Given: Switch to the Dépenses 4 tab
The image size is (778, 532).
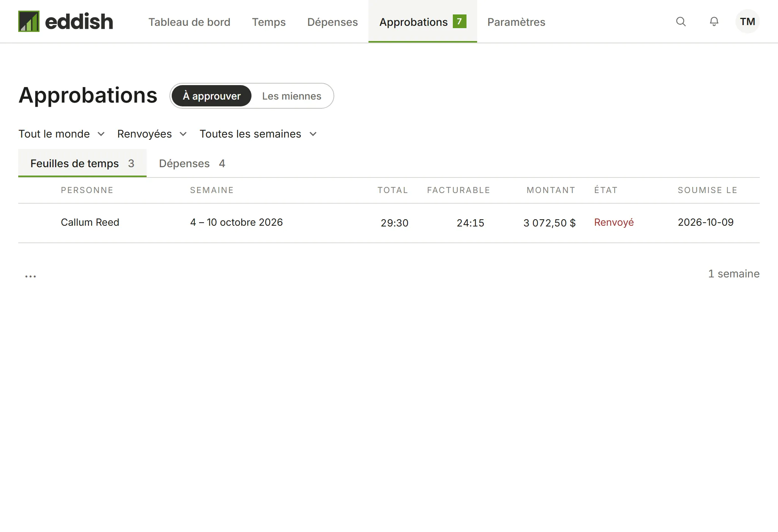Looking at the screenshot, I should click(x=192, y=163).
